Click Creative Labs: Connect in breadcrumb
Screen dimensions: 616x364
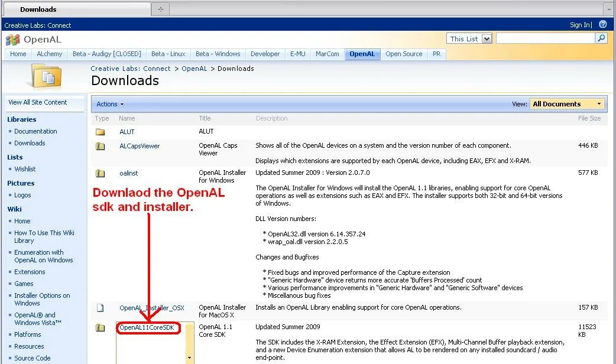131,69
